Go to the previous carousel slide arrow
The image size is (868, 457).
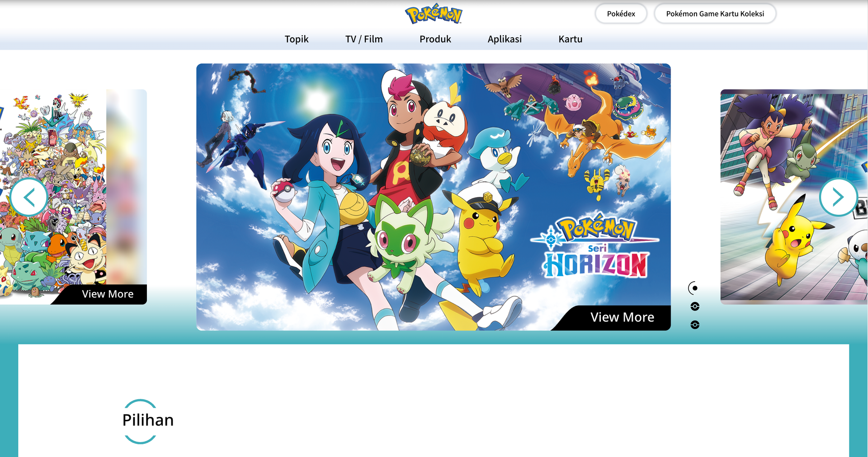tap(29, 197)
